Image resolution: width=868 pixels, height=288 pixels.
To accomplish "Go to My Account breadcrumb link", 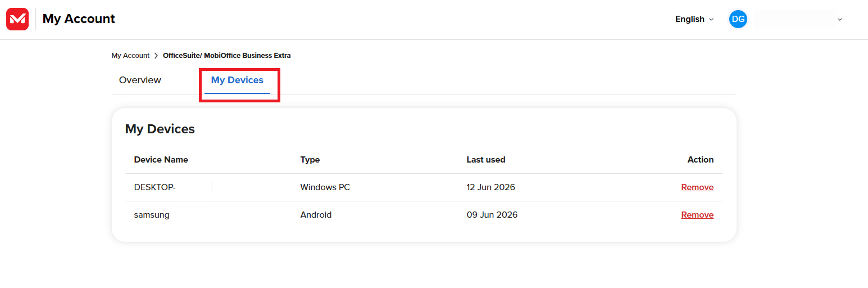I will tap(130, 56).
